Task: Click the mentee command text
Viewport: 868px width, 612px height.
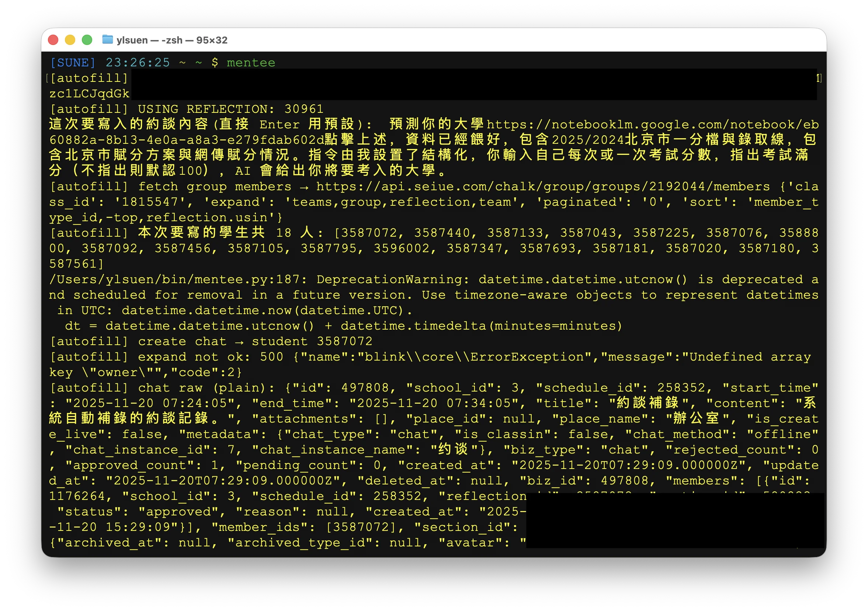Action: click(x=251, y=62)
